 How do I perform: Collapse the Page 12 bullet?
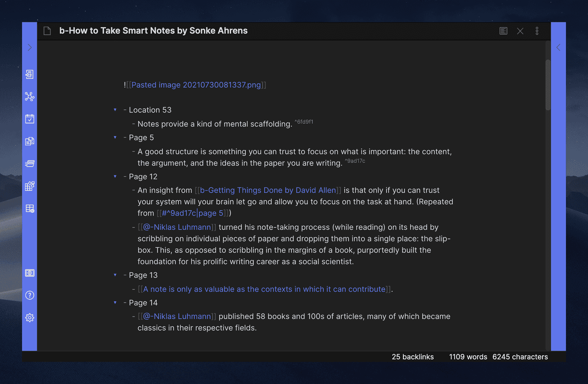[x=115, y=177]
